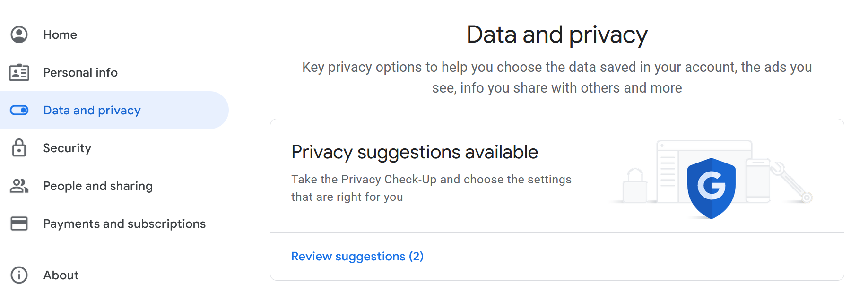868x301 pixels.
Task: Click the Payments credit card icon
Action: click(19, 224)
